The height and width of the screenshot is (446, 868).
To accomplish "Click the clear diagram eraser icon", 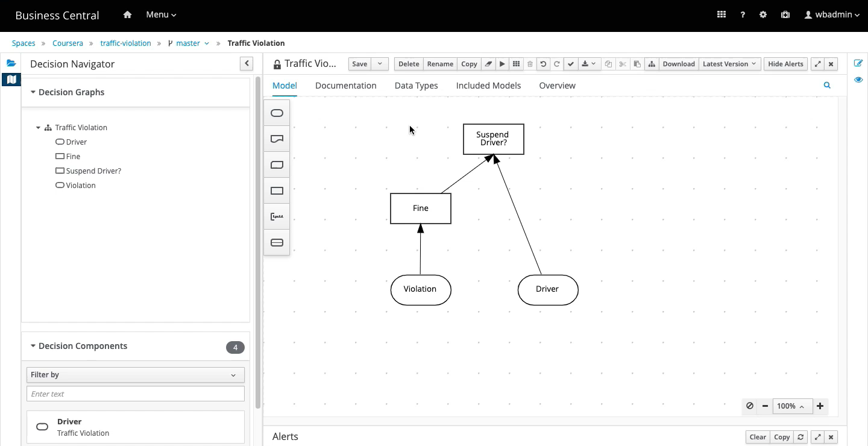I will [489, 64].
